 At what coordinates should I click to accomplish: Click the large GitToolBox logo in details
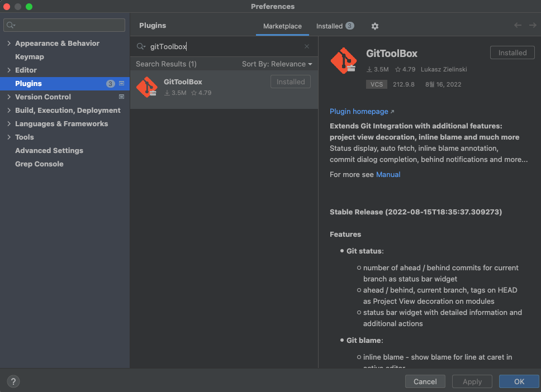344,61
